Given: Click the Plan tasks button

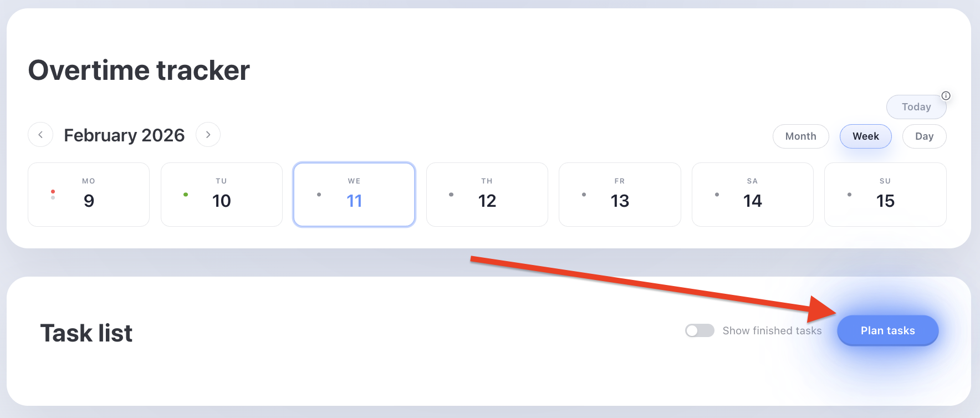Looking at the screenshot, I should tap(887, 331).
